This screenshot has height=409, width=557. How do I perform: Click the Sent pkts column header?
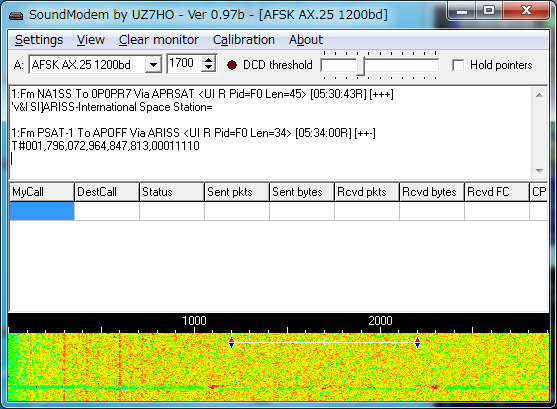(x=237, y=192)
